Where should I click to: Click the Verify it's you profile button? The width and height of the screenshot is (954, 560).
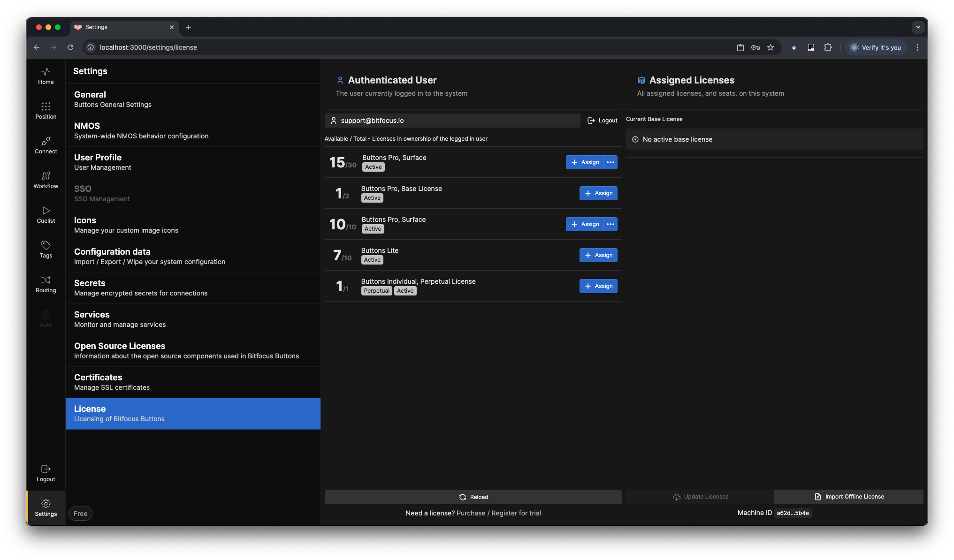[876, 47]
